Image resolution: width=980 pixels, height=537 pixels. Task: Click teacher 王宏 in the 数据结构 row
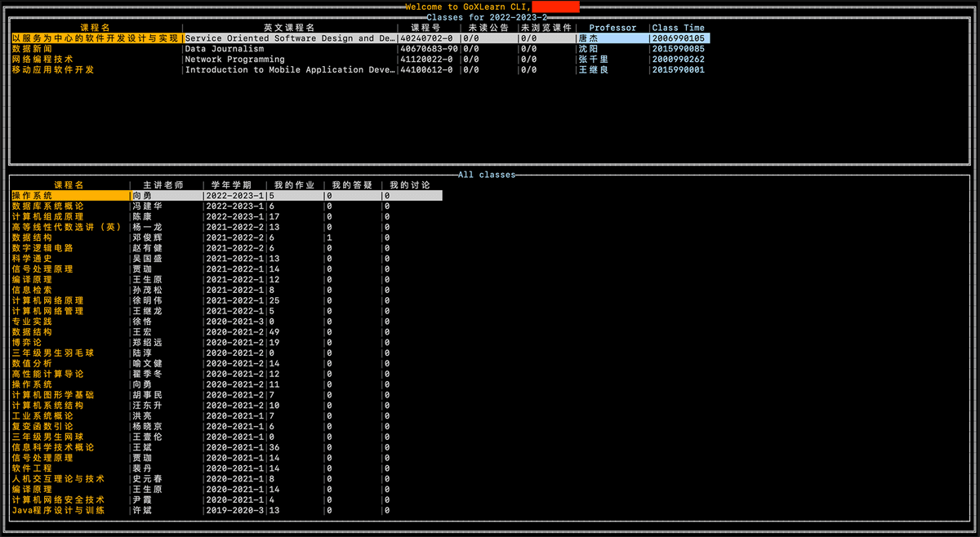tap(142, 332)
